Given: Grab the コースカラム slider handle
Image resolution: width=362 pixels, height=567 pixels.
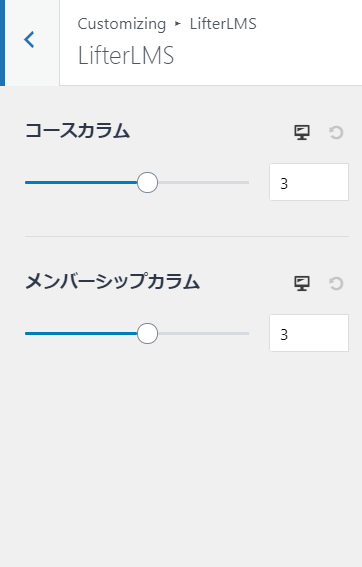Looking at the screenshot, I should pos(147,183).
